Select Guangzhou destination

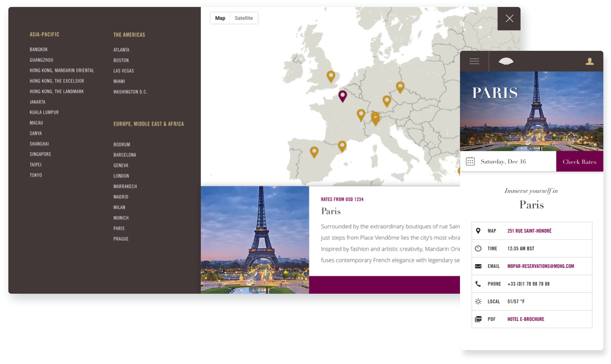(x=41, y=60)
